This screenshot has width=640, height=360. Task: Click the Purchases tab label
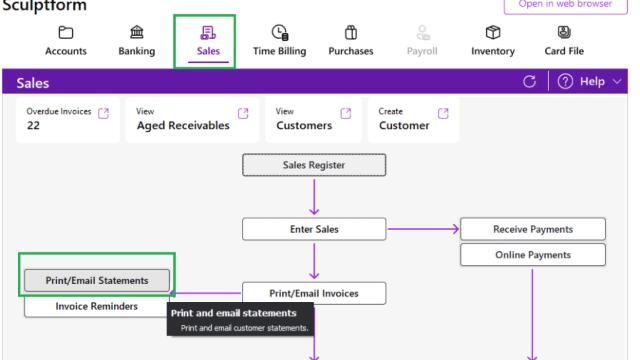click(351, 51)
